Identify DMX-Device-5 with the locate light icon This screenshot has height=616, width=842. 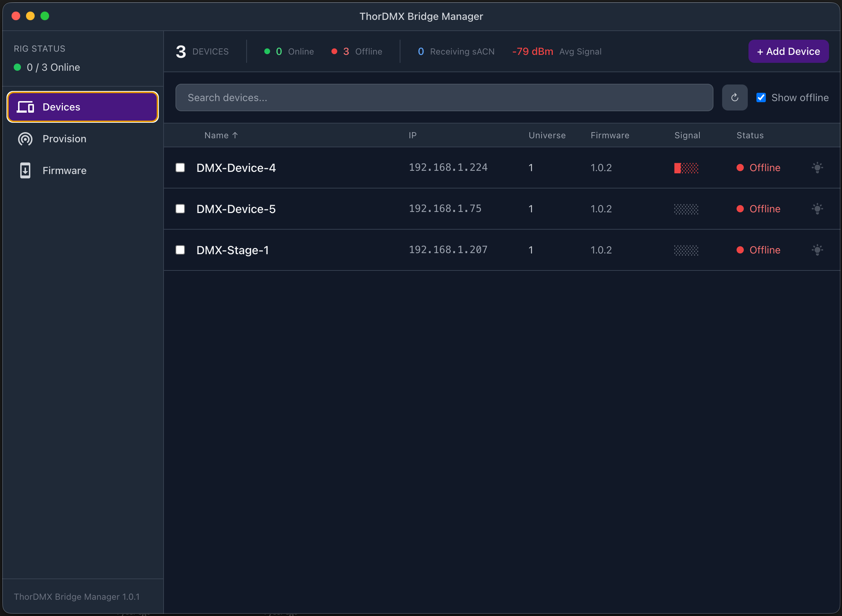817,209
